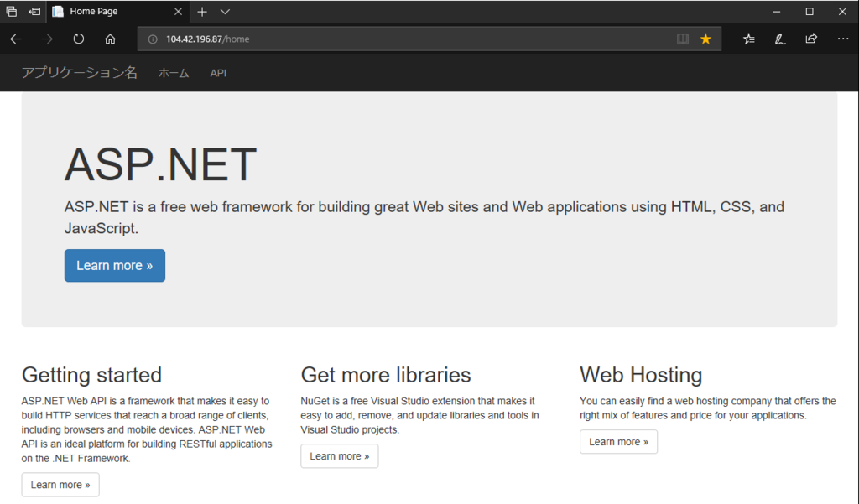The width and height of the screenshot is (859, 504).
Task: Open the API navigation item
Action: [x=218, y=73]
